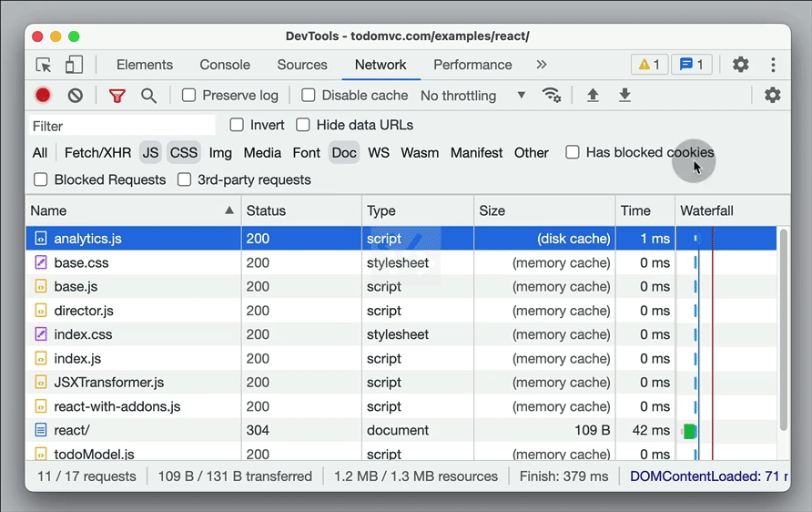Stop recording network log (red record button)
The width and height of the screenshot is (812, 512).
point(43,96)
